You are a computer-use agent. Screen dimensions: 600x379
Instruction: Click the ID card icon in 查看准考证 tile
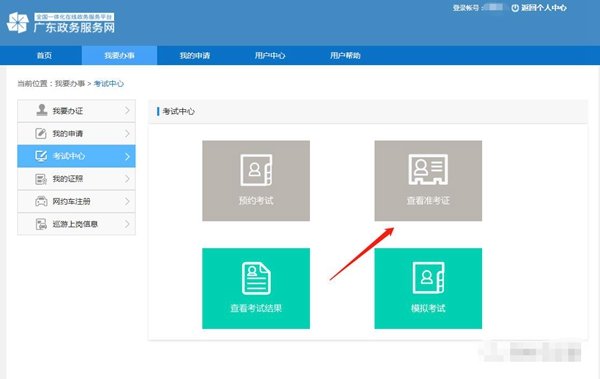tap(428, 169)
